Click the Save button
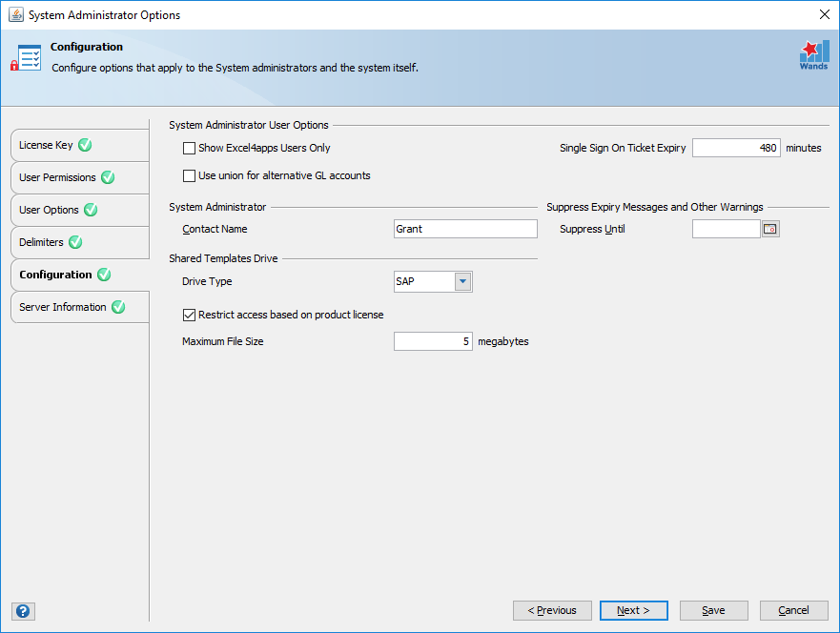The image size is (840, 633). [713, 610]
